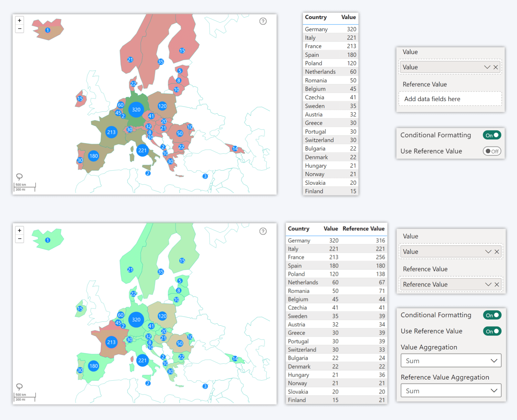
Task: Click Iceland's 1 bubble on the bottom map
Action: (47, 240)
